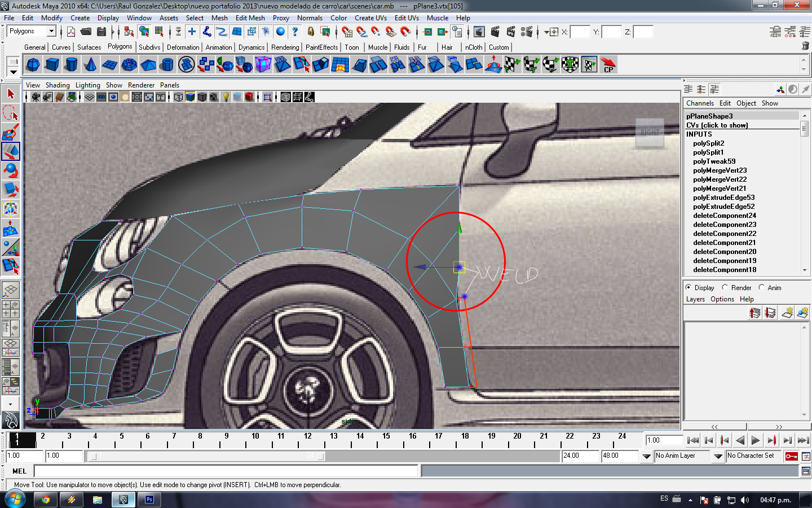Open the Polygons menu set dropdown

(x=32, y=31)
